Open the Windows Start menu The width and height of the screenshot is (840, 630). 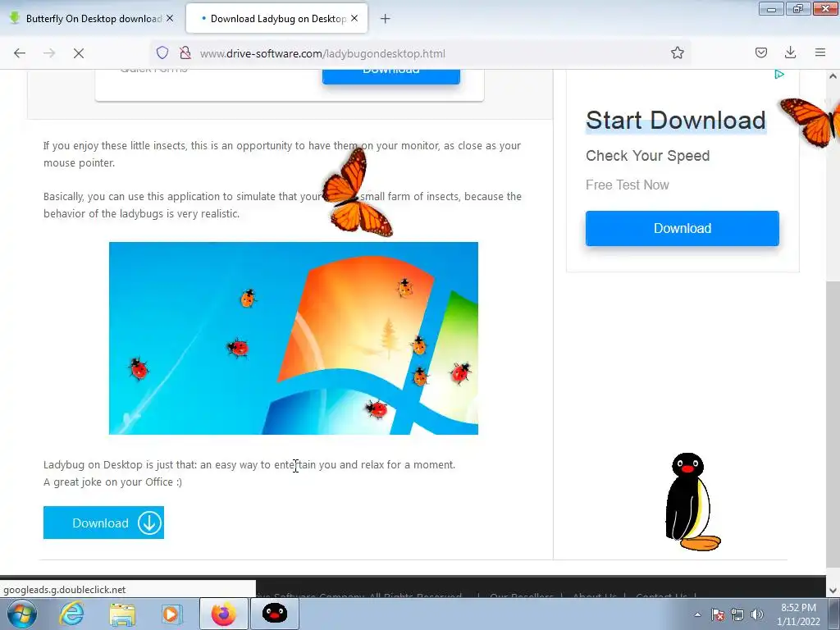pos(22,614)
